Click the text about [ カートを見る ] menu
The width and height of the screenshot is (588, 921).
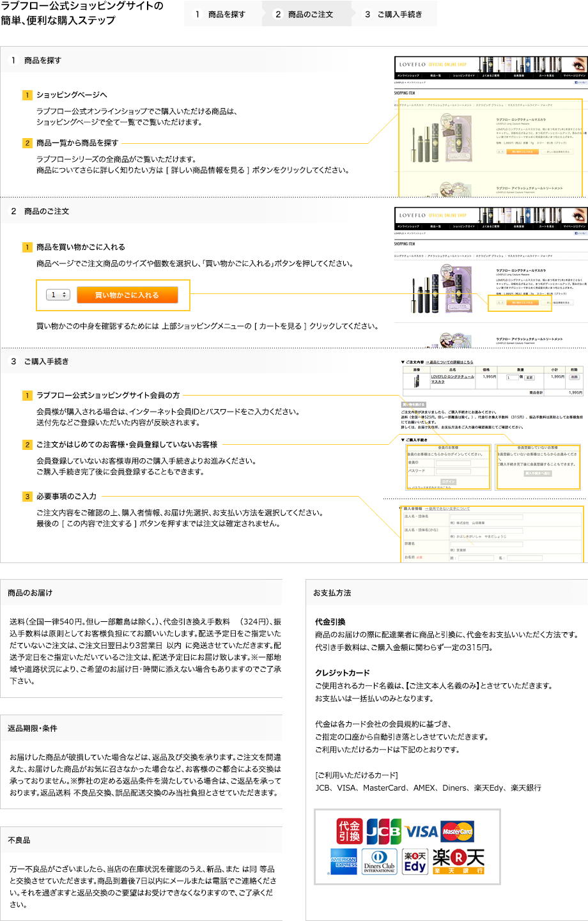[207, 326]
